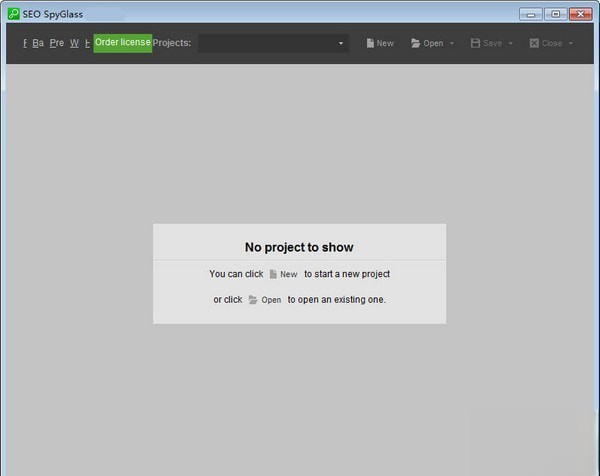Expand the Save button dropdown arrow
Screen dimensions: 600x476
[x=510, y=43]
